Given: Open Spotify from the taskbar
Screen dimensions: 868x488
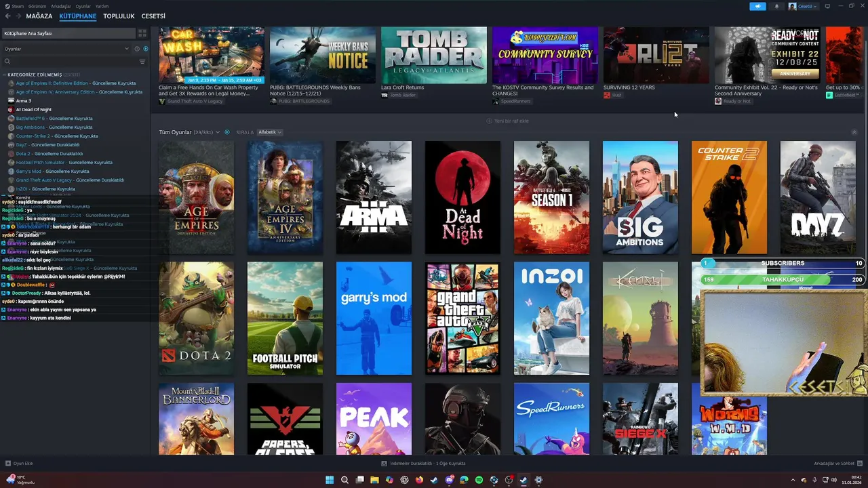Looking at the screenshot, I should (479, 480).
